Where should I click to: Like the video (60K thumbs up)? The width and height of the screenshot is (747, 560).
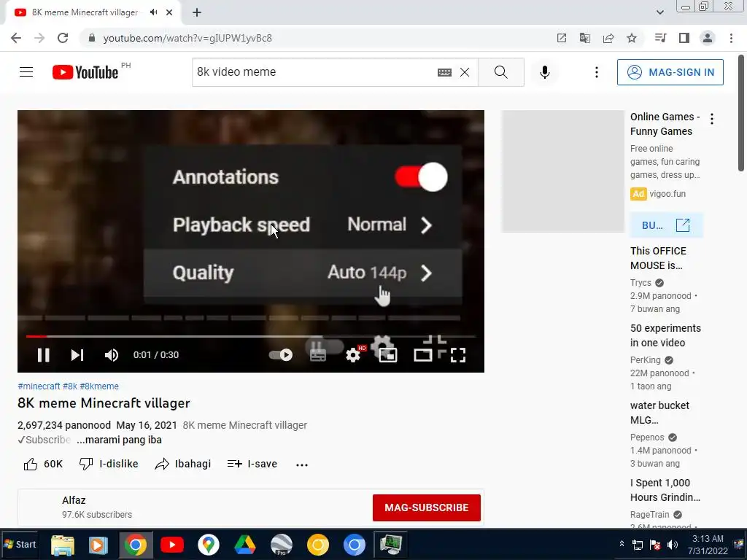[x=43, y=464]
